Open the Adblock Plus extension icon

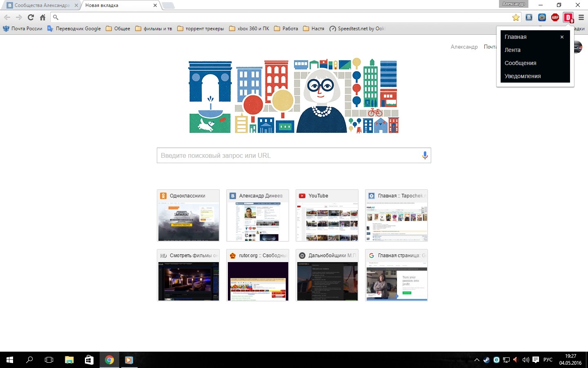coord(555,17)
